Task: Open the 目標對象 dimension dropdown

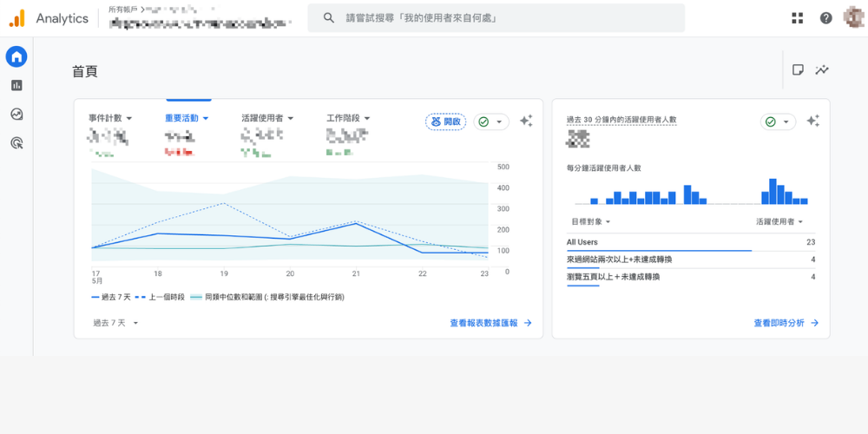Action: (x=590, y=221)
